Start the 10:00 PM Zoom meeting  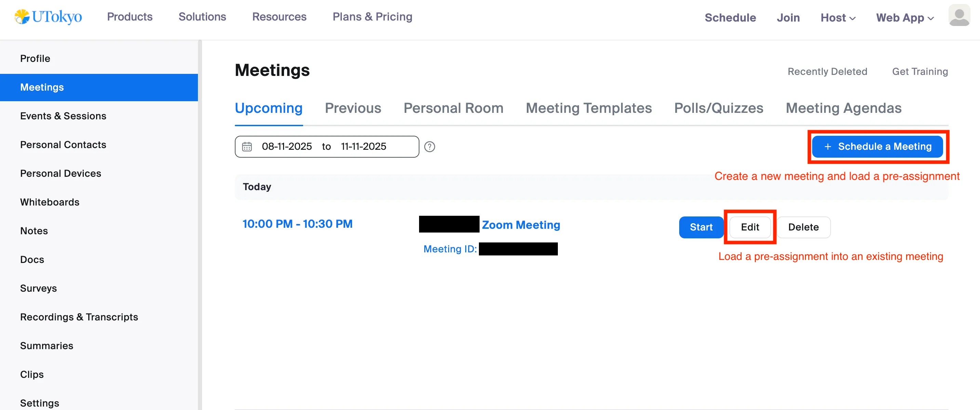[701, 227]
